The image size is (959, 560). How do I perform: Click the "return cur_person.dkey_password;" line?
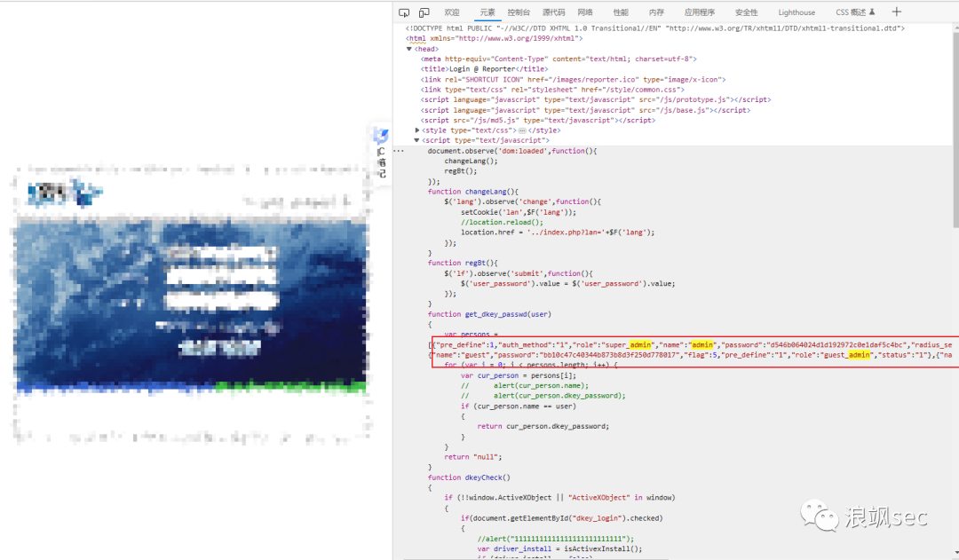(543, 426)
